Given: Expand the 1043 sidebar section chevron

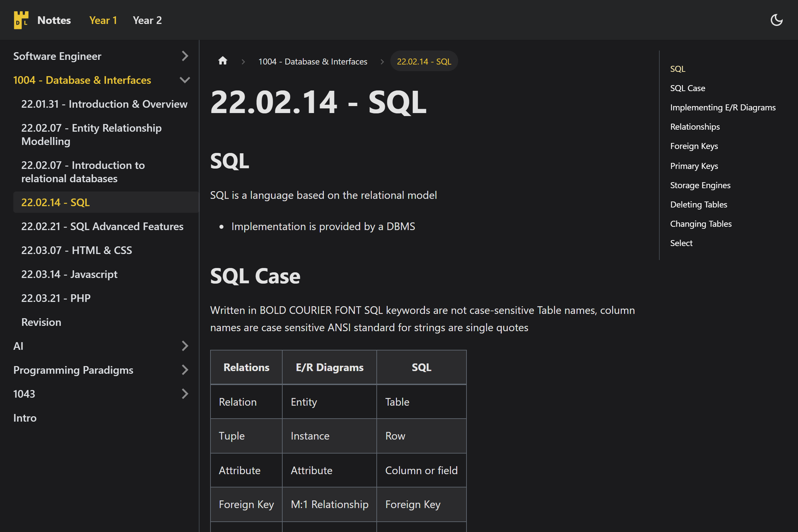Looking at the screenshot, I should tap(185, 394).
